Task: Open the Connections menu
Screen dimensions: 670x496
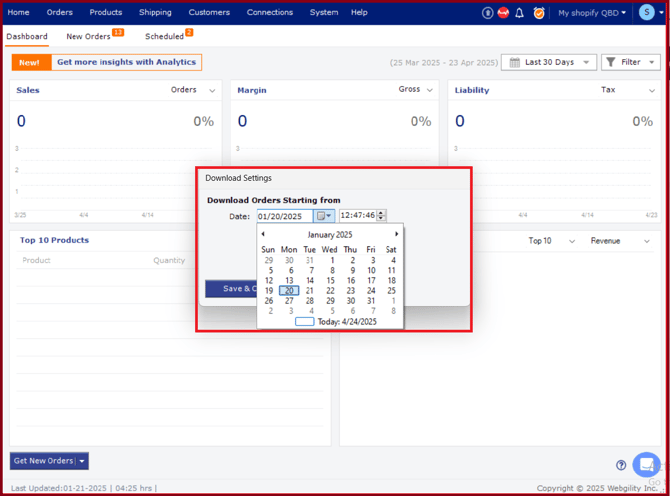Action: 270,12
